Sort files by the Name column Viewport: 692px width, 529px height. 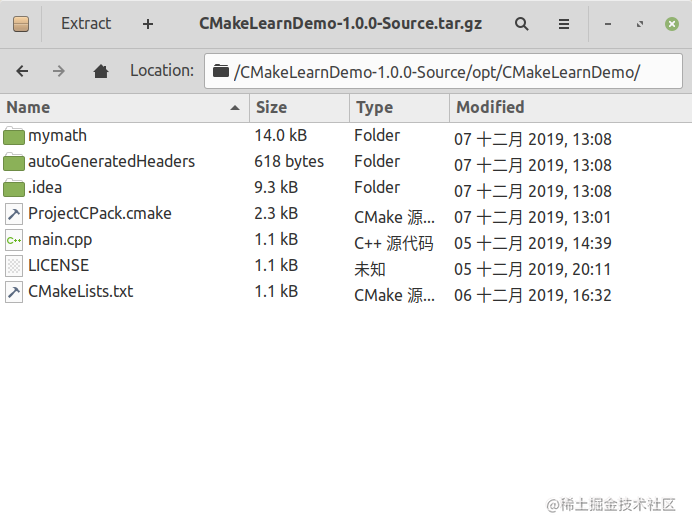(x=124, y=108)
